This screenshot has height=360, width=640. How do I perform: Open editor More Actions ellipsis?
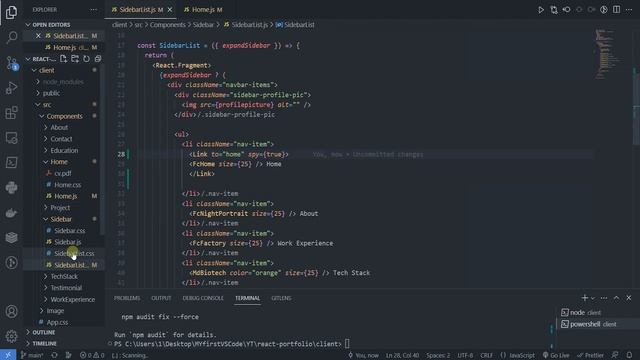[629, 9]
